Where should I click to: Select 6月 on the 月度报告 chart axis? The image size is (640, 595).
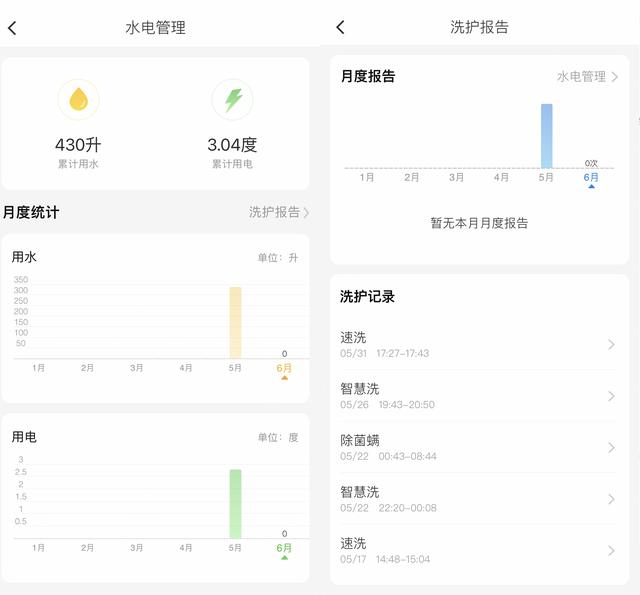(591, 178)
